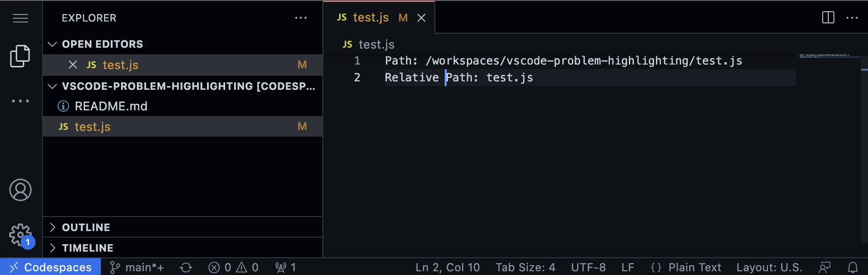The width and height of the screenshot is (868, 275).
Task: Expand the TIMELINE section
Action: 53,248
